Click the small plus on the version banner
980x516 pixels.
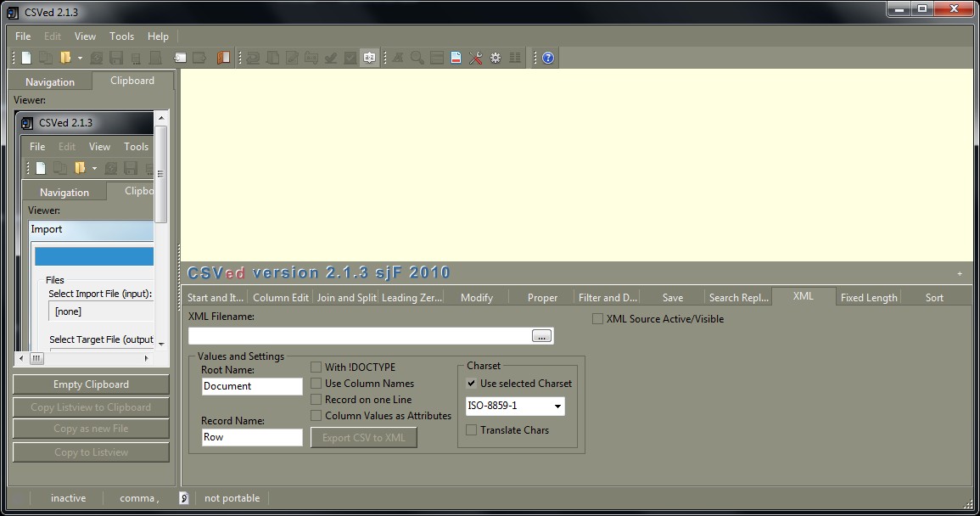point(960,273)
